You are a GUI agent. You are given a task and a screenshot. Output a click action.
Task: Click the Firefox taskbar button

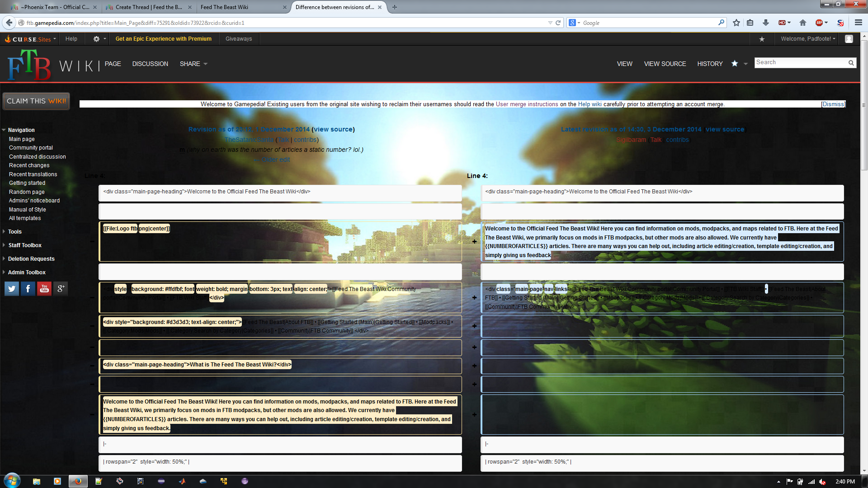[x=78, y=481]
